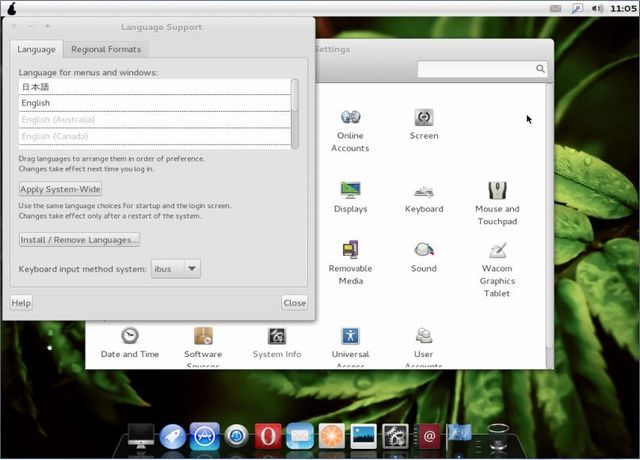Expand the keyboard input method dropdown
640x460 pixels.
192,269
